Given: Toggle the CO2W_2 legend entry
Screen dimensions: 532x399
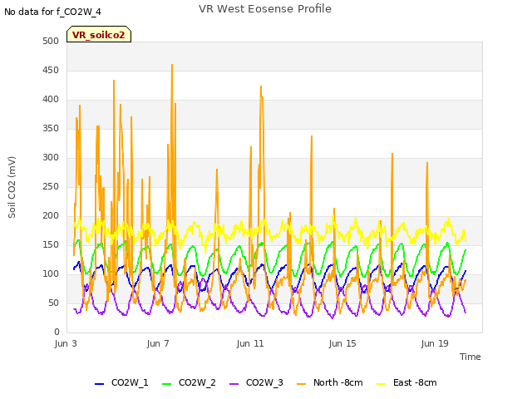Looking at the screenshot, I should point(189,382).
